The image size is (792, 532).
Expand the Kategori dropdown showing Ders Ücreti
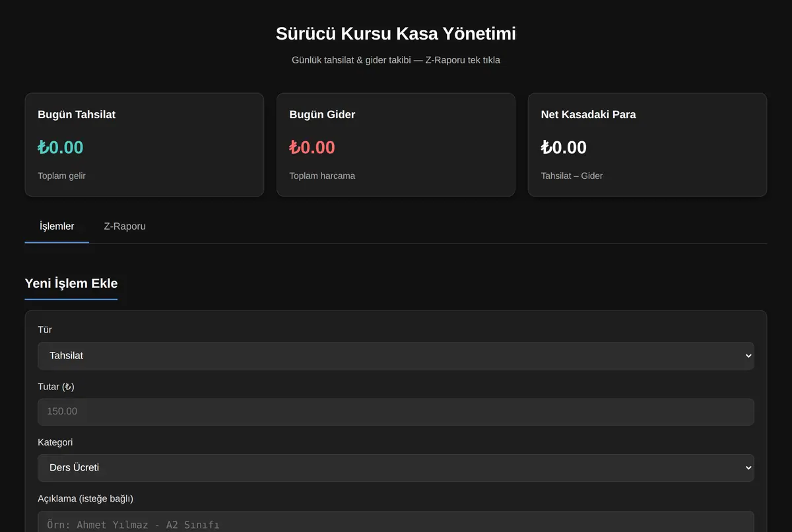[396, 468]
